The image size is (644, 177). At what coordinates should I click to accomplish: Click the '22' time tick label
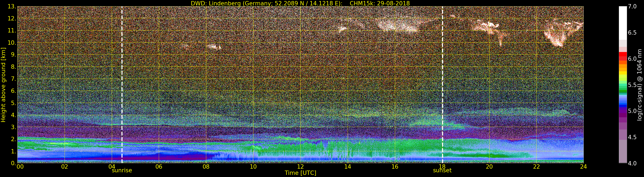(x=536, y=166)
